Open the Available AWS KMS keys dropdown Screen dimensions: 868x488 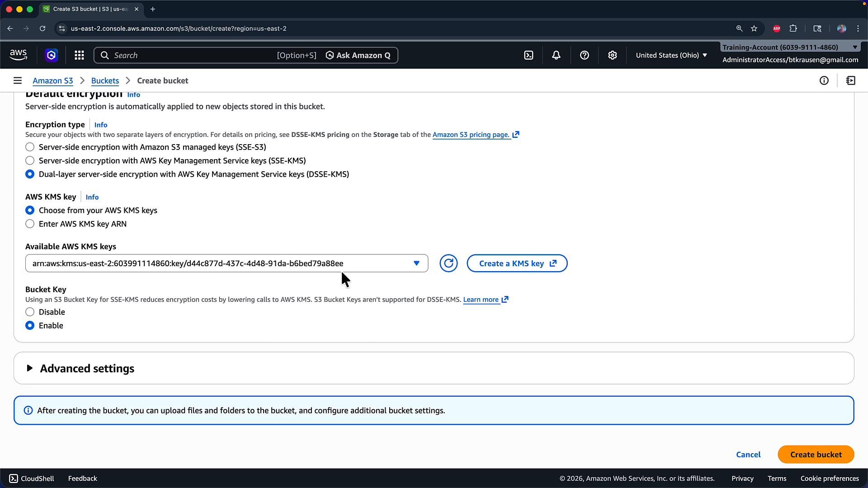(x=226, y=263)
